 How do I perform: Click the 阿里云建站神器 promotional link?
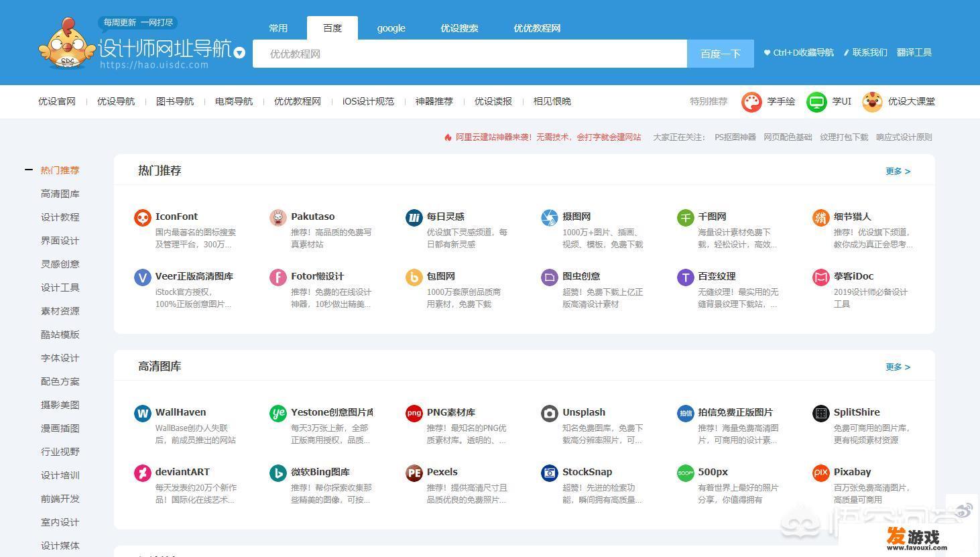(x=542, y=137)
